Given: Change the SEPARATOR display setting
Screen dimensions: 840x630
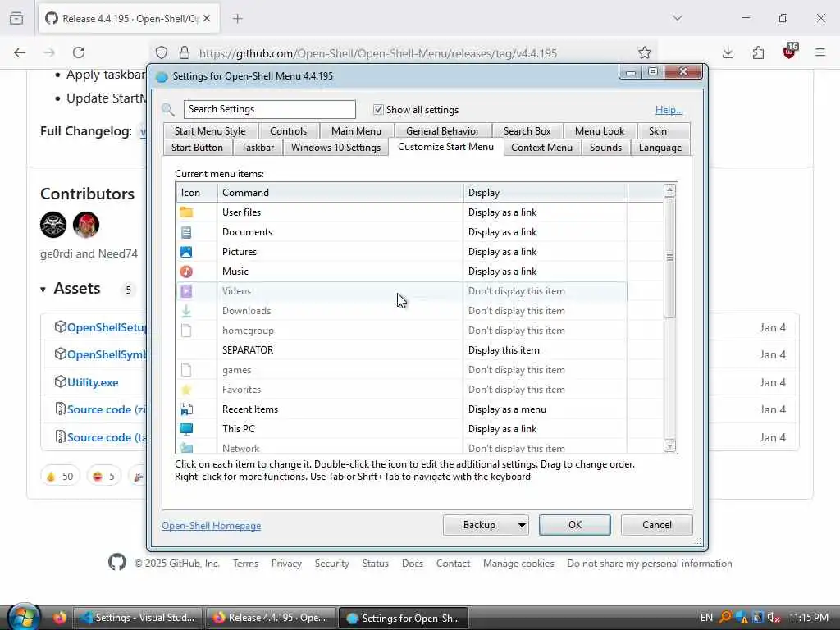Looking at the screenshot, I should click(x=545, y=350).
